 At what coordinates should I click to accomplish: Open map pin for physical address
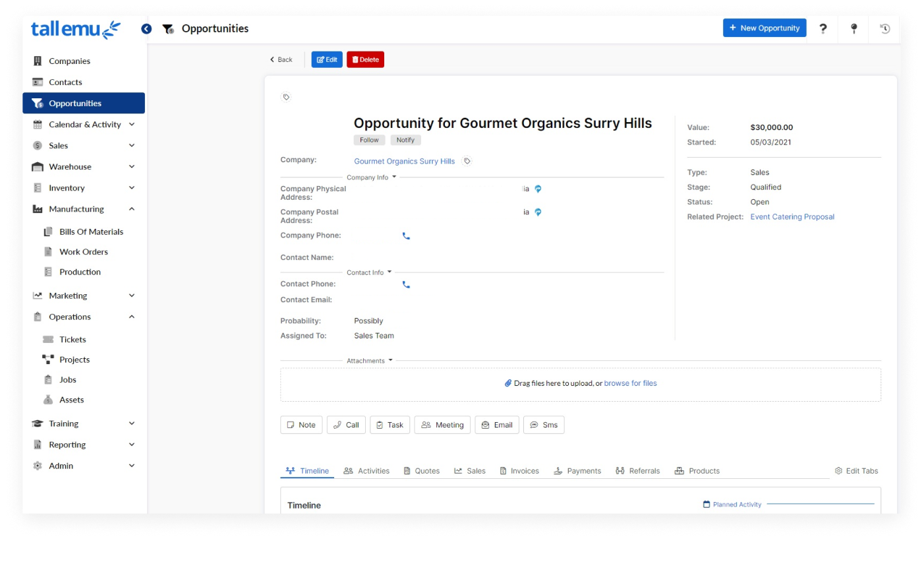[x=538, y=189]
